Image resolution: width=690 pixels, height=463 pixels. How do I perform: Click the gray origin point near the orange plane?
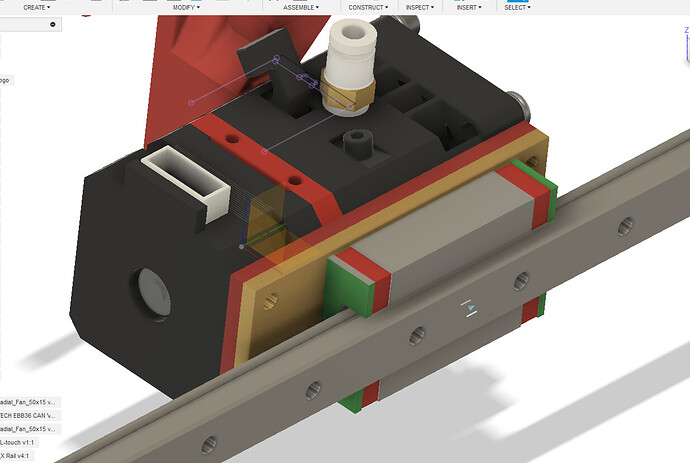tap(241, 246)
